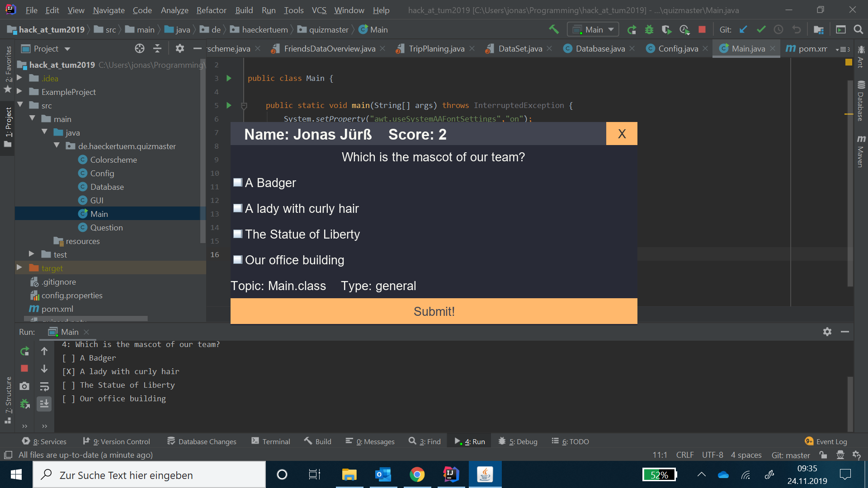
Task: Check 'The Statue of Liberty' checkbox
Action: pyautogui.click(x=238, y=234)
